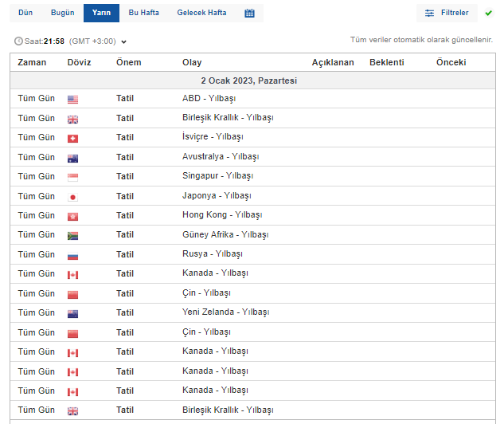Screen dimensions: 504x424
Task: Expand the GMT +3:00 timezone dropdown
Action: click(123, 41)
